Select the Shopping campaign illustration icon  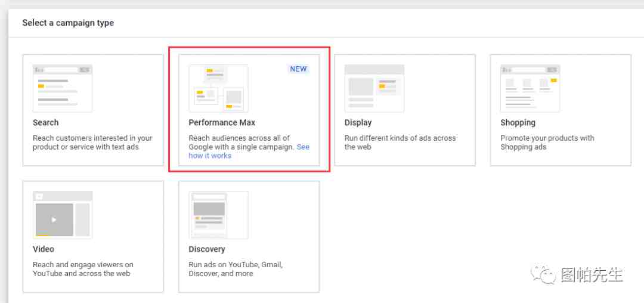click(530, 88)
